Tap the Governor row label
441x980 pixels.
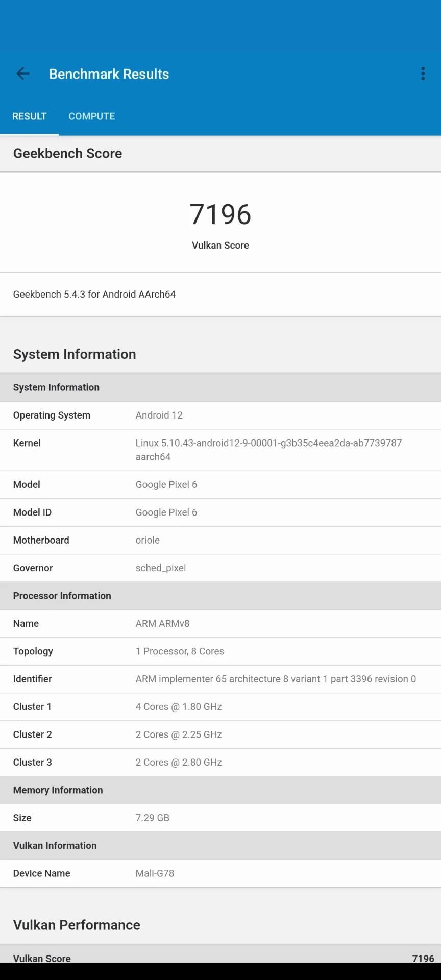click(33, 568)
